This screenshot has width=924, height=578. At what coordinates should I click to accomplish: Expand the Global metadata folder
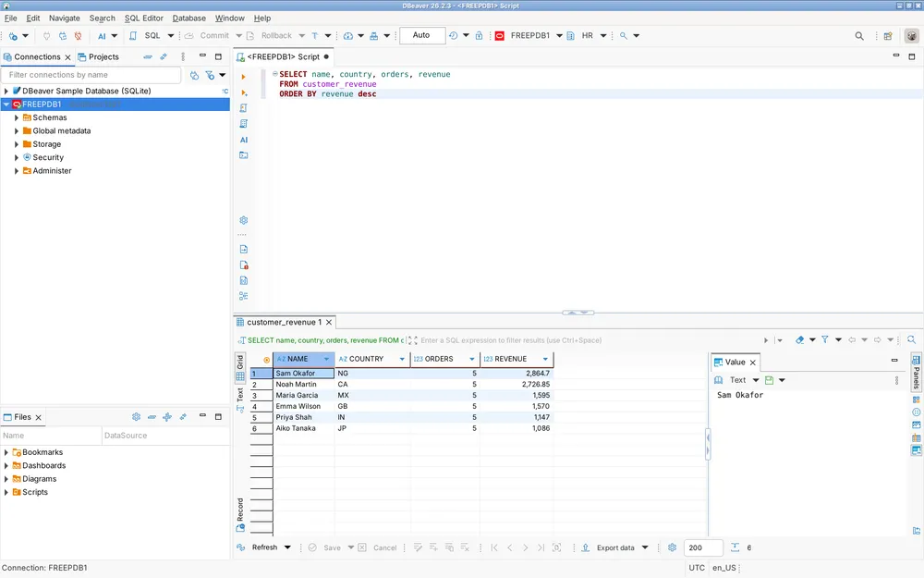(17, 131)
